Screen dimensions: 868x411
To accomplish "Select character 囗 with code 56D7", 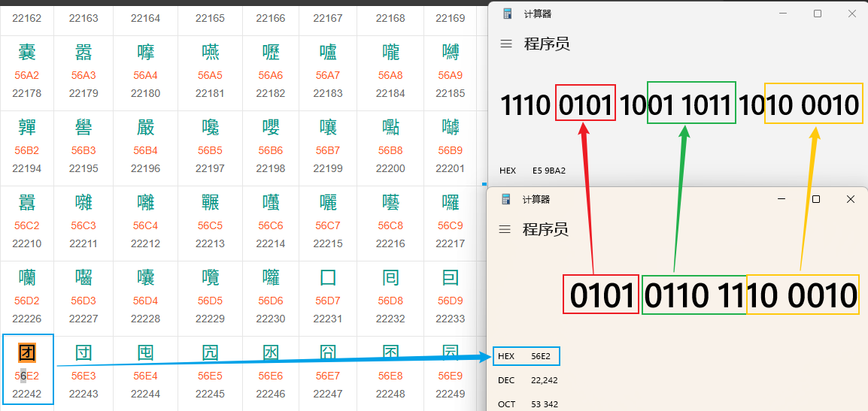I will [328, 277].
